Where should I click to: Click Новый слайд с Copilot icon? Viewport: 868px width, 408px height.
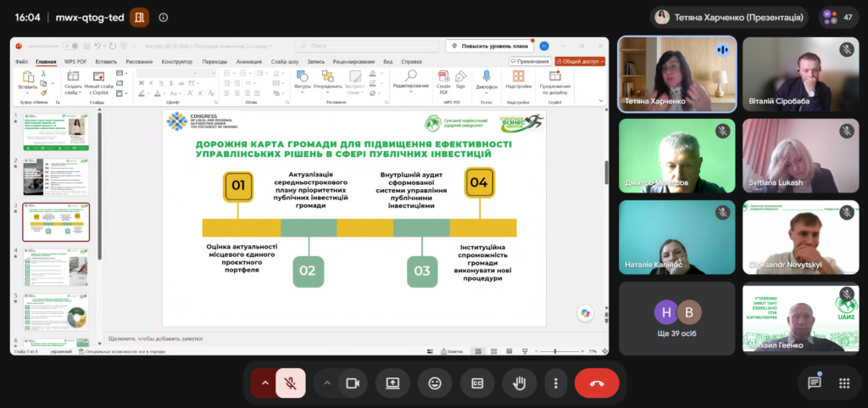(x=98, y=77)
